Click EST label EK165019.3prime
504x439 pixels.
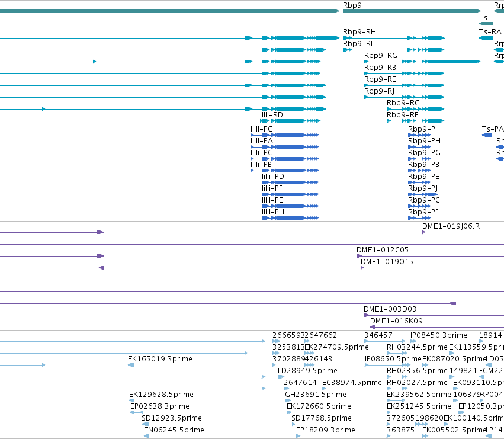point(160,359)
